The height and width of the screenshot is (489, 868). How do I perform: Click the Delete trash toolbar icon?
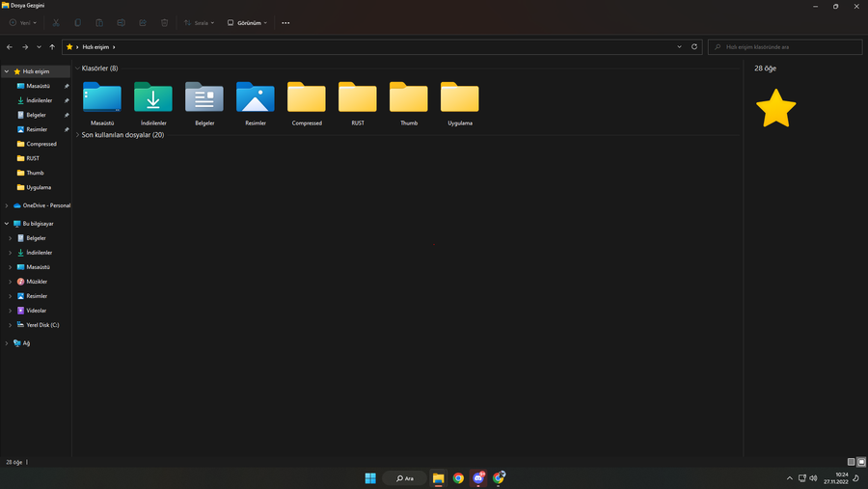[x=164, y=23]
